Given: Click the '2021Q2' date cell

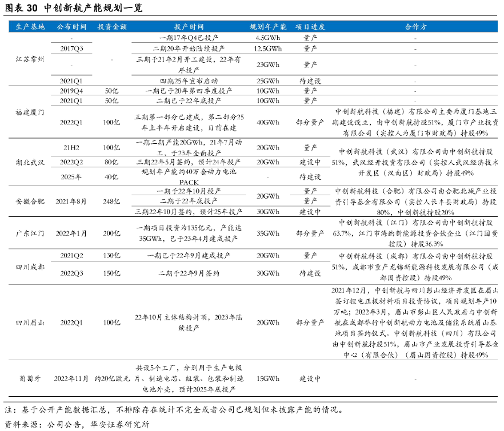Looking at the screenshot, I should click(71, 256).
